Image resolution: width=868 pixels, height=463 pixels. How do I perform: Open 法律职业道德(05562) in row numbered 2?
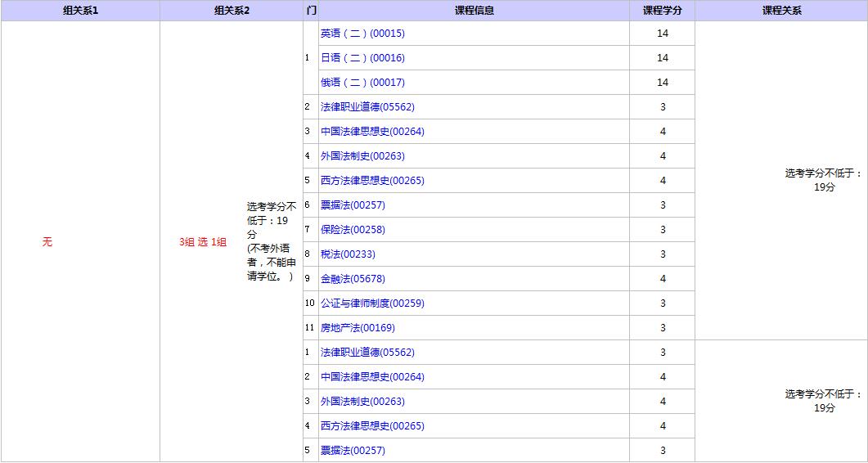[367, 107]
